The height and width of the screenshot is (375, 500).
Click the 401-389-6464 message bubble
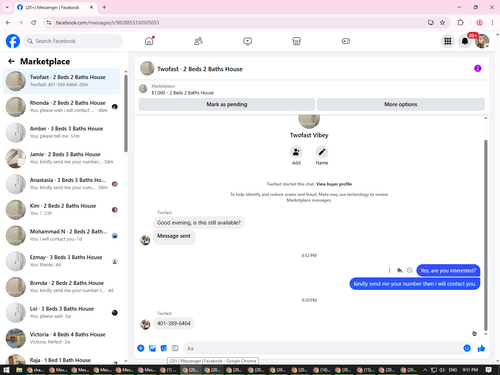click(174, 323)
